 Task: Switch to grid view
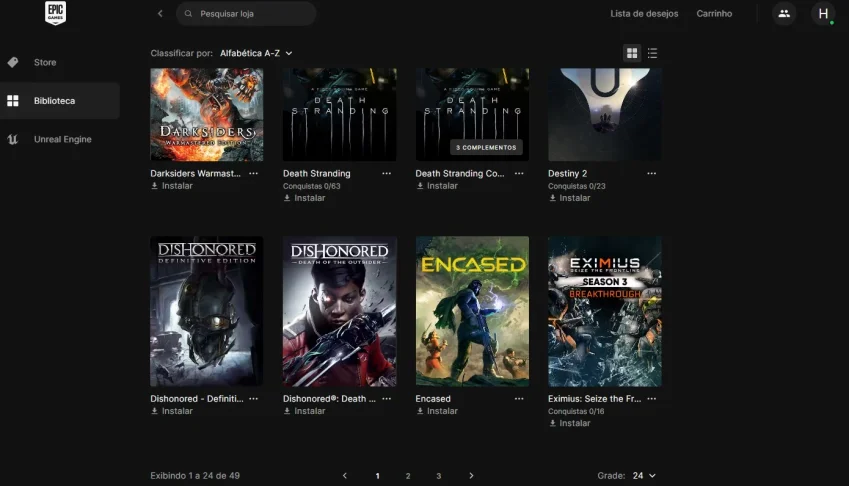click(632, 53)
